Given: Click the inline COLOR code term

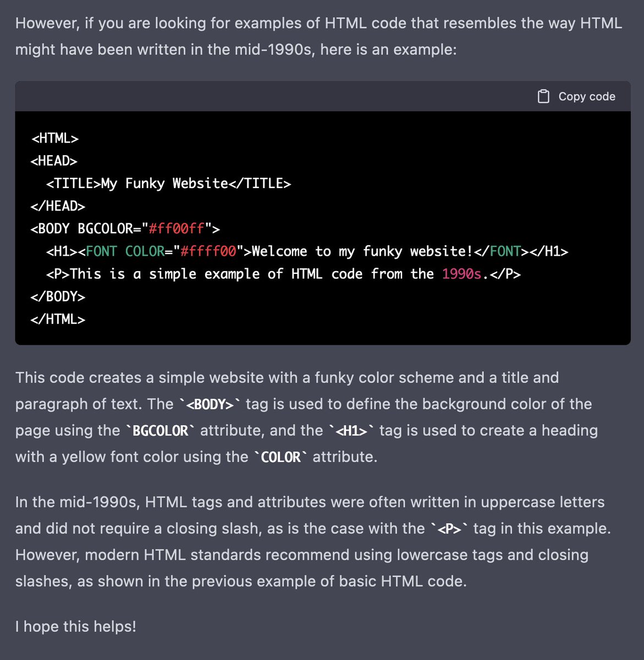Looking at the screenshot, I should (x=281, y=457).
